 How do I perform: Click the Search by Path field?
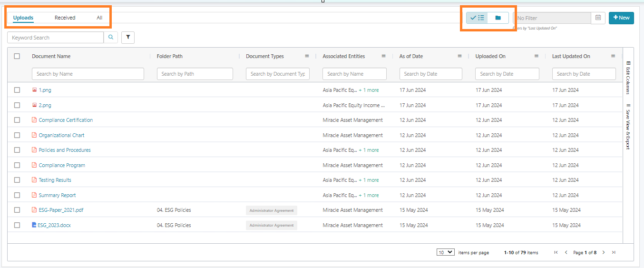point(195,74)
